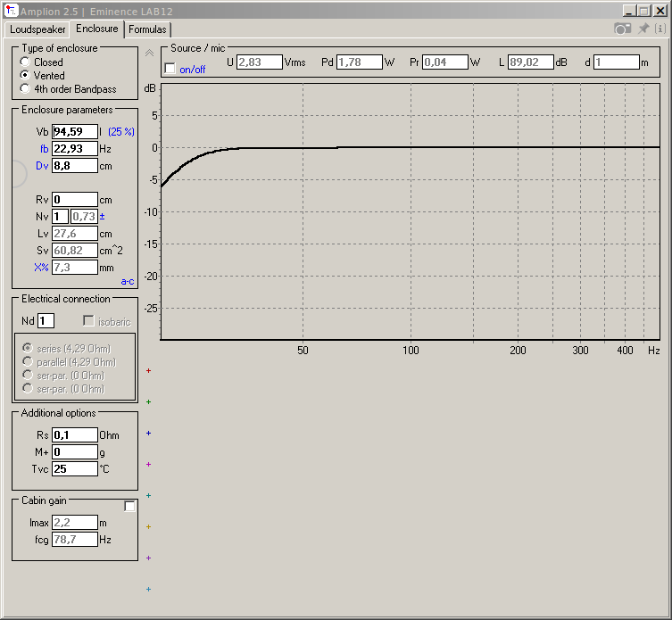Take a snapshot with the camera icon
This screenshot has width=672, height=620.
tap(622, 29)
